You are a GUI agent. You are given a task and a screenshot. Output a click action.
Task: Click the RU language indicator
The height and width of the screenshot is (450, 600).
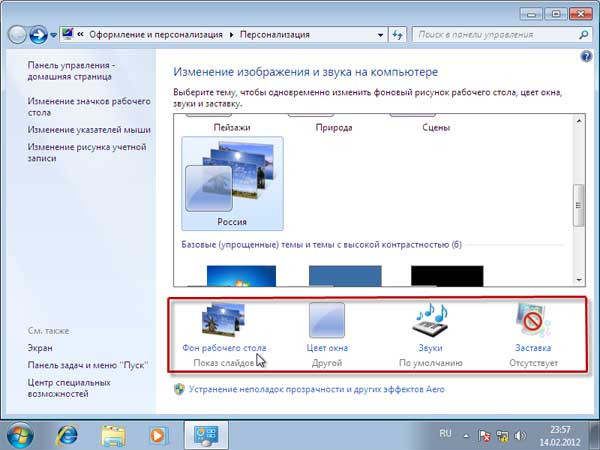coord(445,434)
